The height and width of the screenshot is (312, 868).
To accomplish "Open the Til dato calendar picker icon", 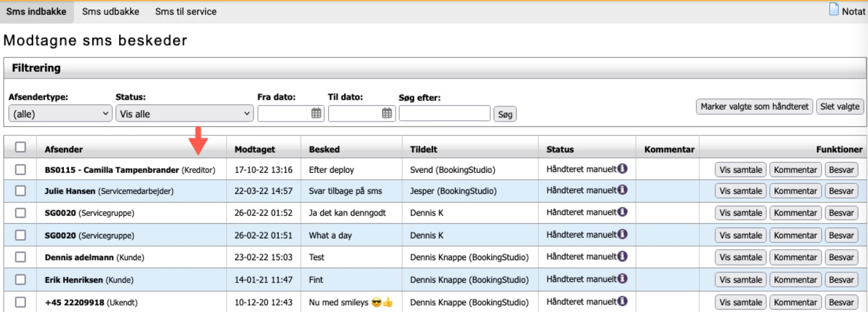I will point(387,113).
